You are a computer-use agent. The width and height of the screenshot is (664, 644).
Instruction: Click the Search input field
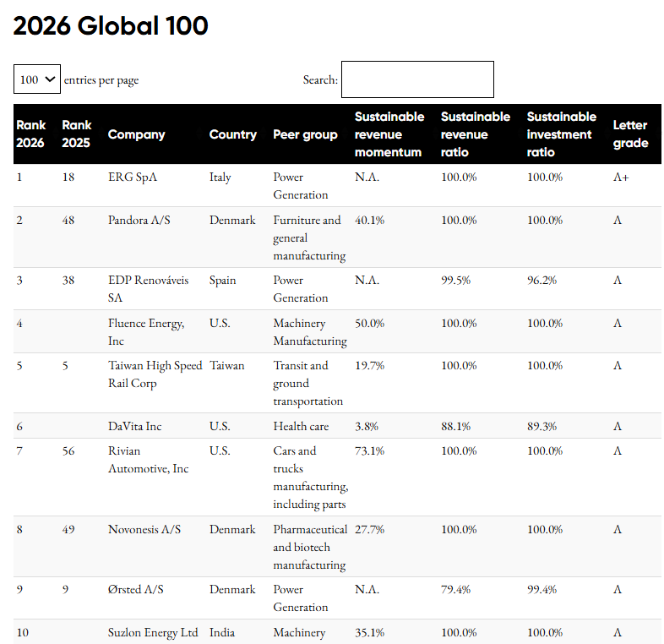(417, 79)
